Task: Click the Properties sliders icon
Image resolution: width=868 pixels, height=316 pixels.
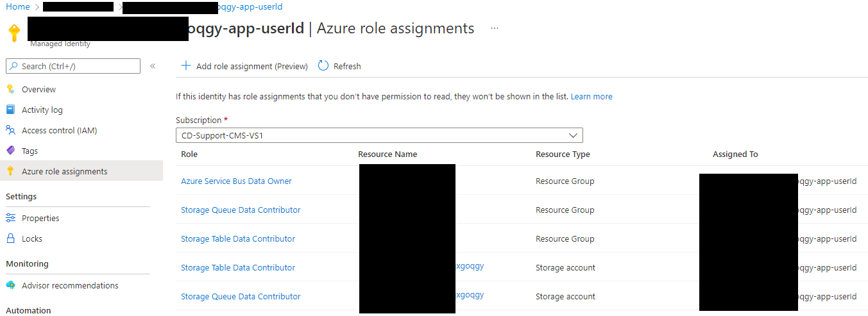Action: click(10, 218)
